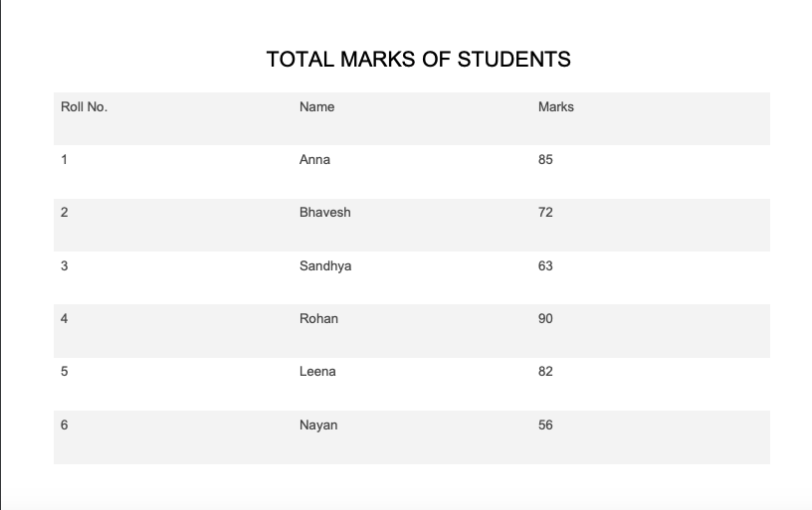Select the Marks column header
Image resolution: width=812 pixels, height=510 pixels.
tap(555, 107)
